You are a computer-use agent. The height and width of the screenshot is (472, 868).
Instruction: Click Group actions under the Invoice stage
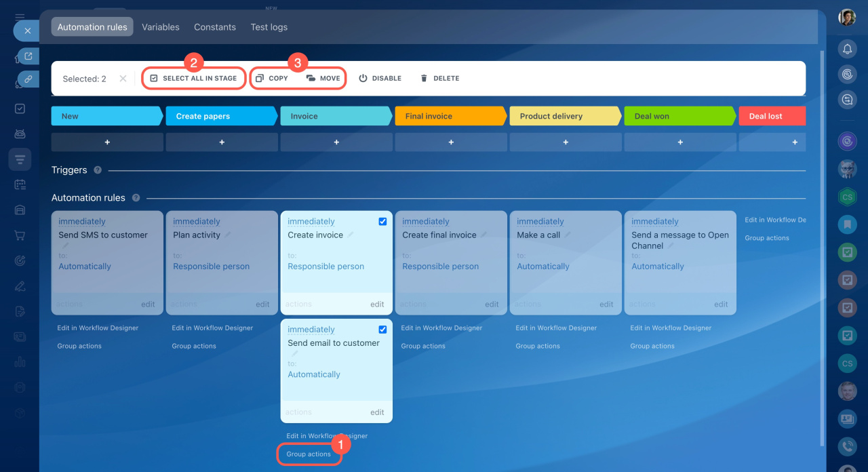[309, 454]
